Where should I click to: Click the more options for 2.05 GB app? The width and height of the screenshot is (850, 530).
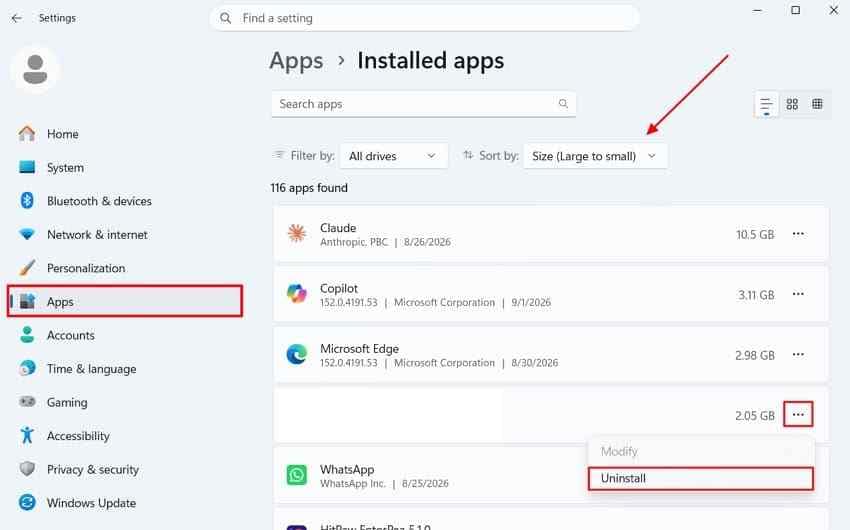pyautogui.click(x=798, y=415)
